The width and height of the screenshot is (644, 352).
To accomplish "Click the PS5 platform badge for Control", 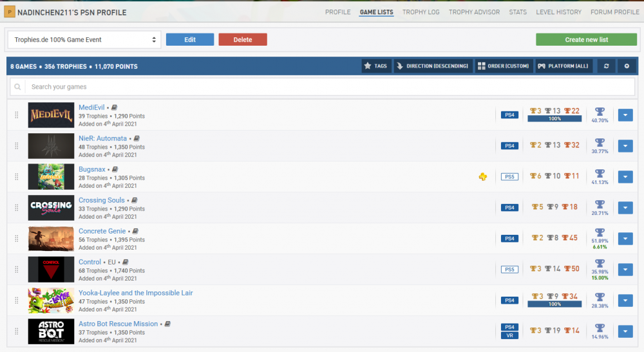I will (509, 270).
